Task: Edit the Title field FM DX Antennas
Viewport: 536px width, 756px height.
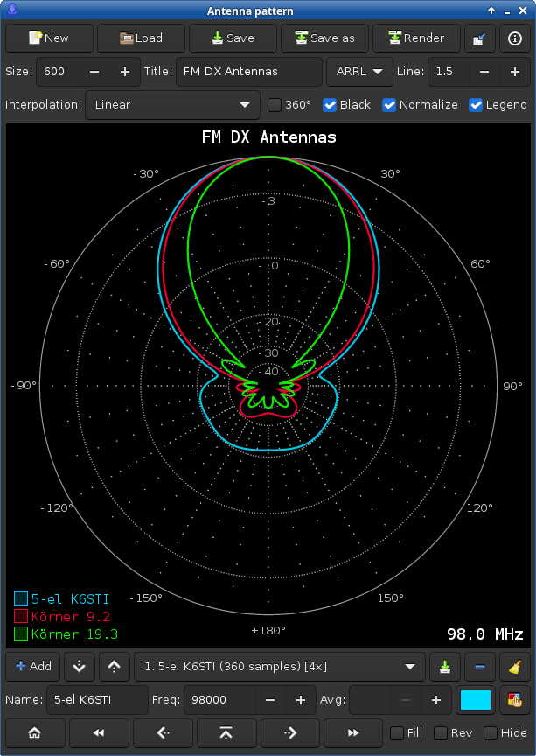Action: click(x=248, y=72)
